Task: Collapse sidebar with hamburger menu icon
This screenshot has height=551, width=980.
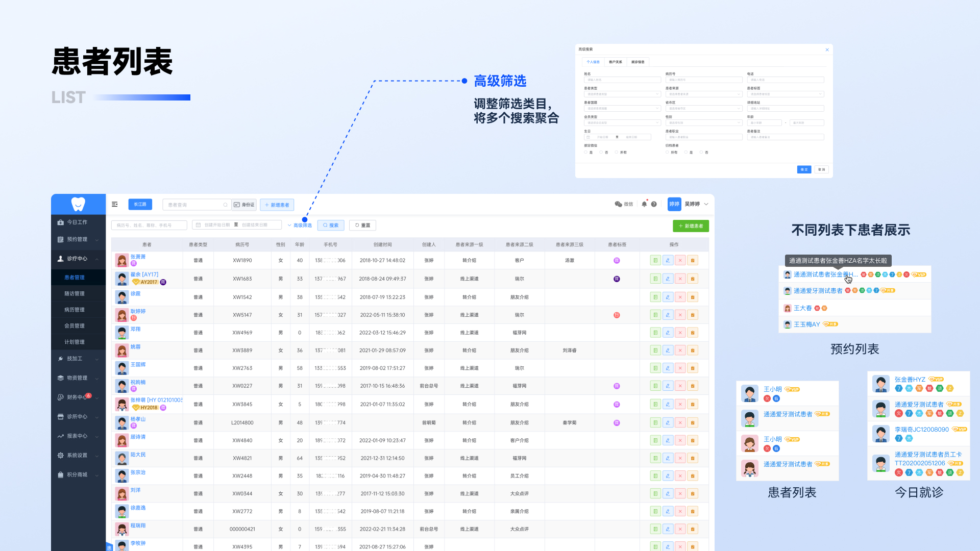Action: click(115, 204)
